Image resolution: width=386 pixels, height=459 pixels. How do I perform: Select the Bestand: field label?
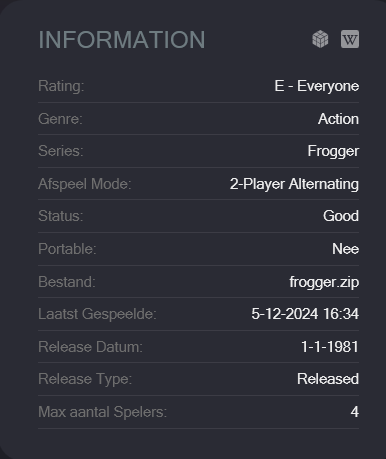[x=67, y=282]
